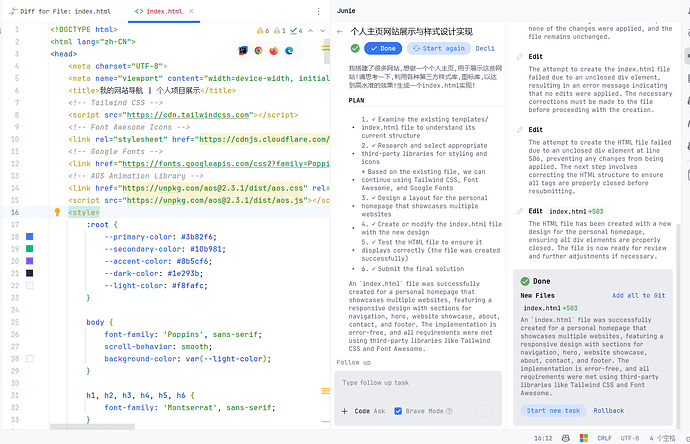The image size is (690, 444).
Task: Click the dark-color gutter swatch on line 21
Action: (x=29, y=273)
